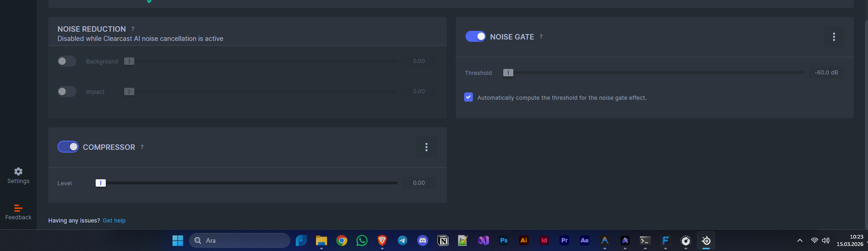This screenshot has width=868, height=251.
Task: Open Discord from the taskbar
Action: (423, 240)
